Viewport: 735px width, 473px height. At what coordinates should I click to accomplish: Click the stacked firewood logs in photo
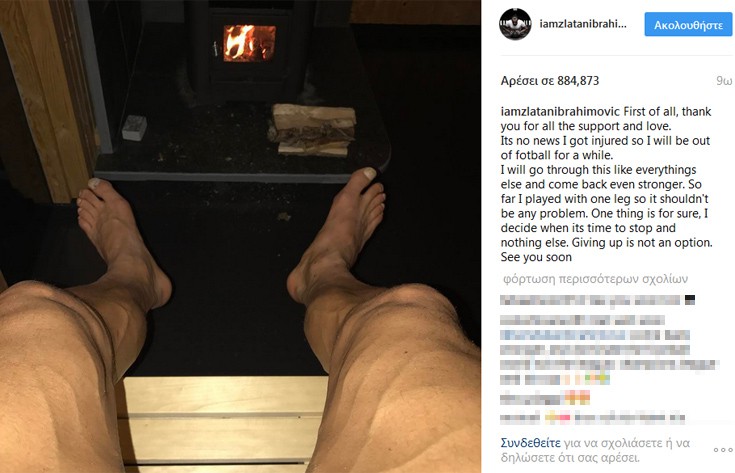point(312,130)
